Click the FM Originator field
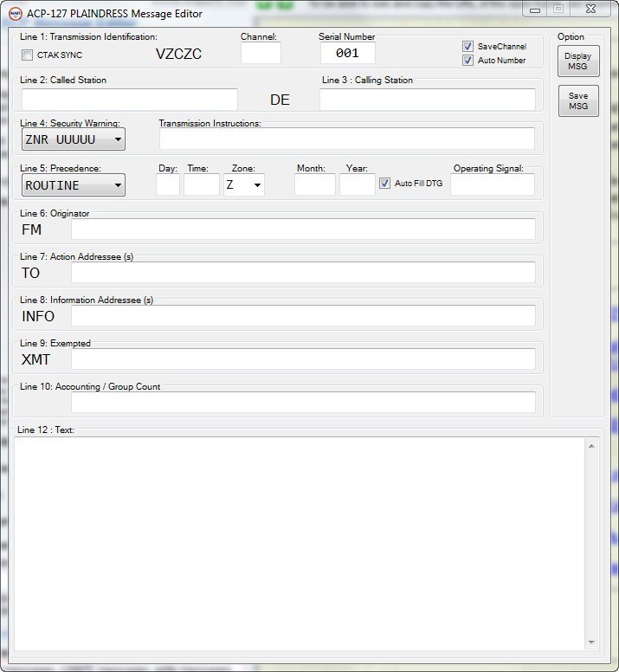This screenshot has width=619, height=672. (x=303, y=229)
